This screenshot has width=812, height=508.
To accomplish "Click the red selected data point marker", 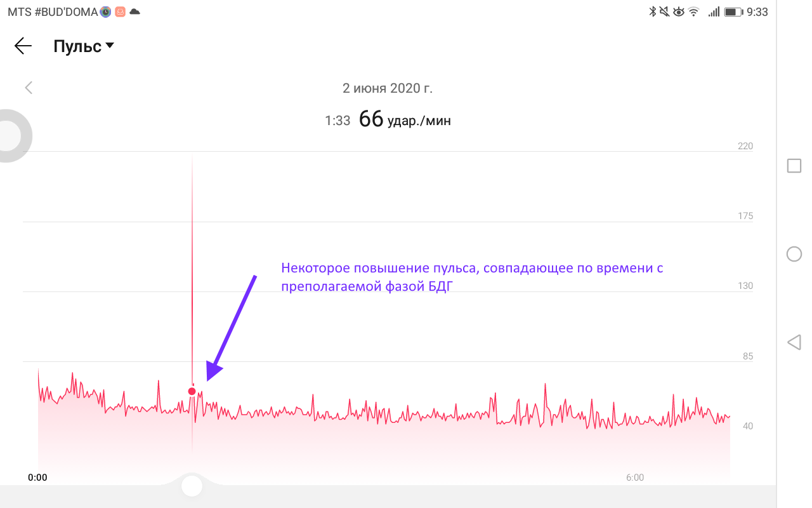I will point(192,391).
